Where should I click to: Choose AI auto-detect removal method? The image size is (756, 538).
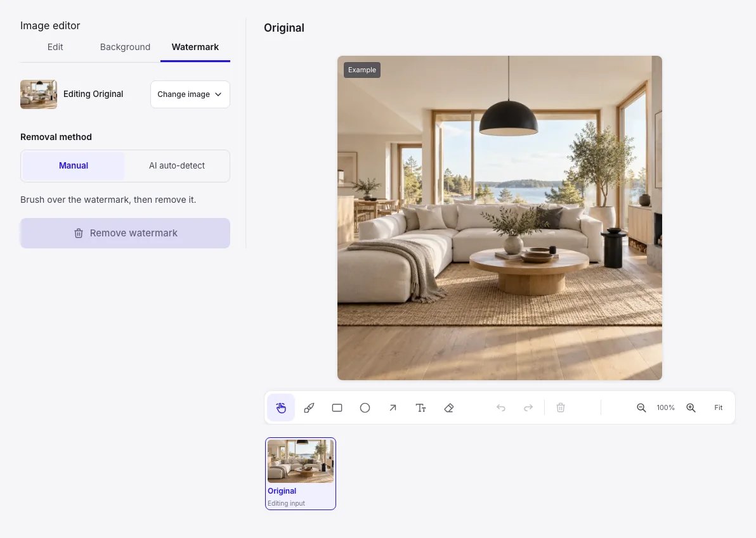(177, 165)
